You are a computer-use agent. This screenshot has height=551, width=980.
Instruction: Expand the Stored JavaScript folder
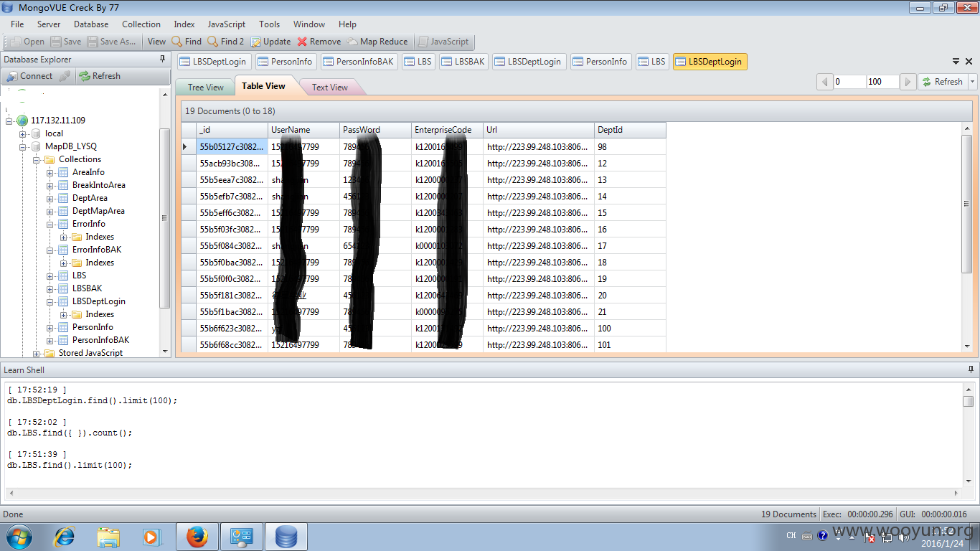(37, 353)
